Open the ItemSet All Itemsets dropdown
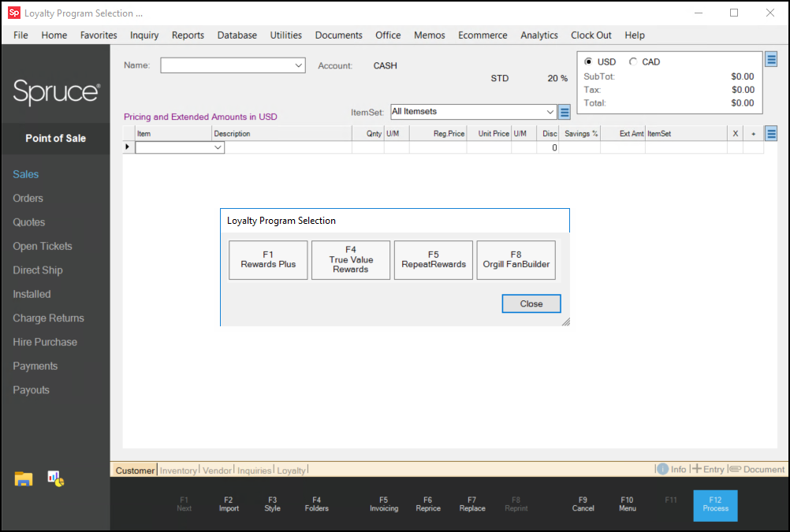This screenshot has width=790, height=532. (x=550, y=112)
